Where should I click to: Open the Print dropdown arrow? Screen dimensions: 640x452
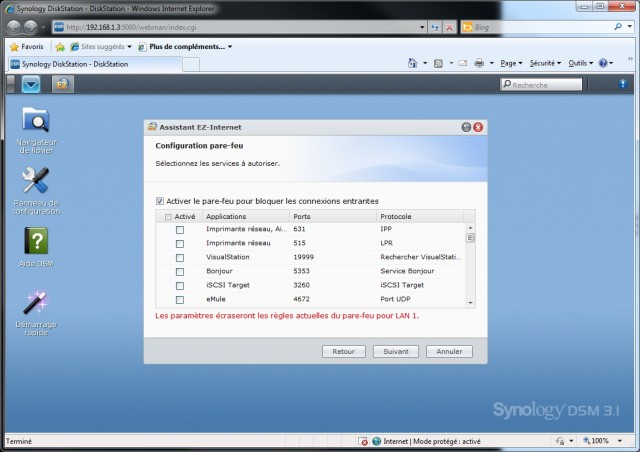coord(491,63)
